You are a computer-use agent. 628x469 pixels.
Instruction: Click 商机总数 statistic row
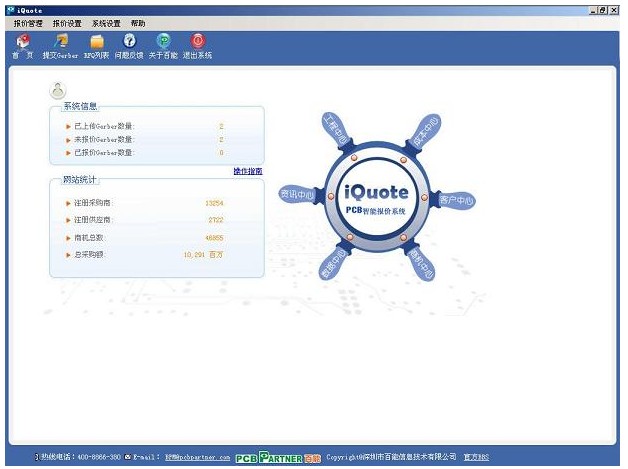145,238
